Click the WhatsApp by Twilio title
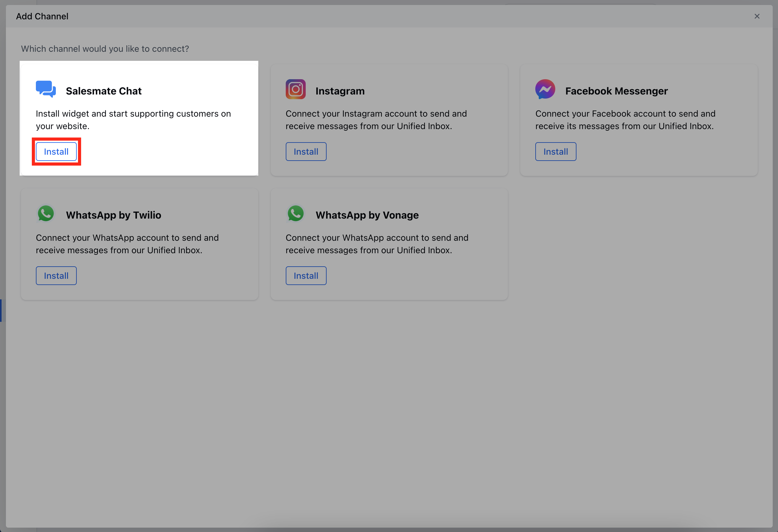This screenshot has width=778, height=532. click(x=114, y=215)
